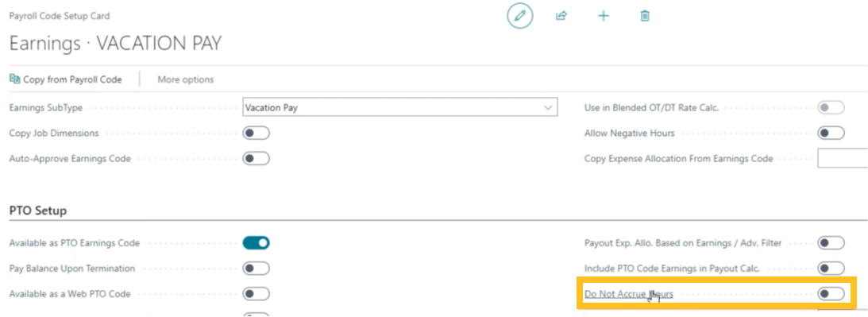868x317 pixels.
Task: Click the Do Not Accrue Hours label link
Action: click(629, 294)
